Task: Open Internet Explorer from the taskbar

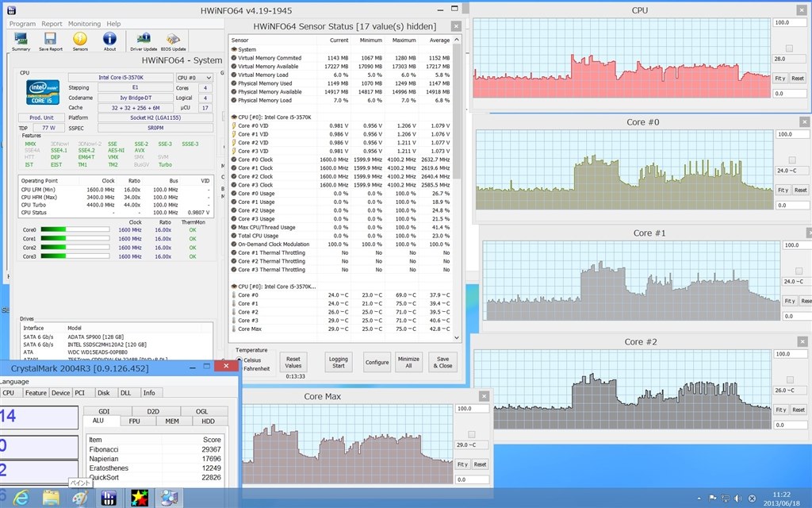Action: point(21,498)
